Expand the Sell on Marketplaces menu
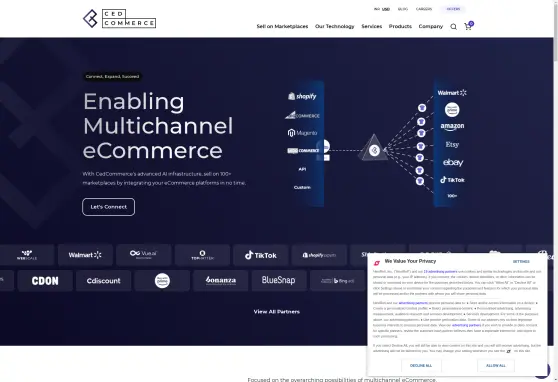Screen dimensions: 558x382 [x=282, y=26]
